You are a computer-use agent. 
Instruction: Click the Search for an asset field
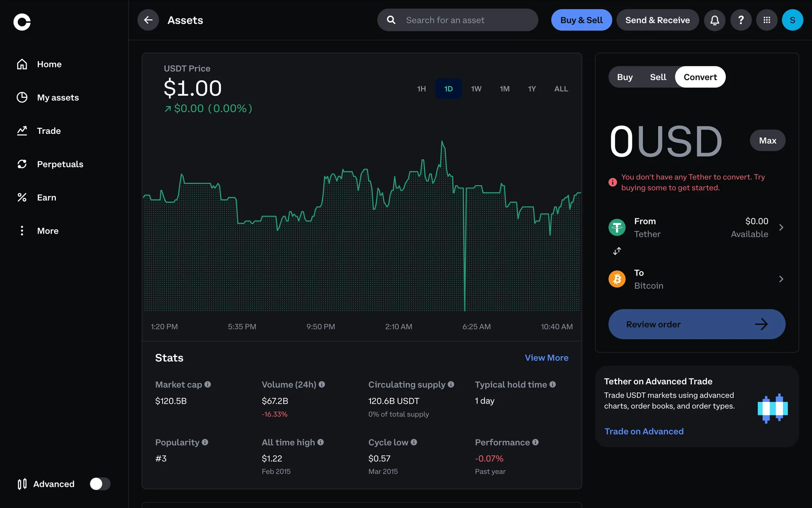point(458,20)
